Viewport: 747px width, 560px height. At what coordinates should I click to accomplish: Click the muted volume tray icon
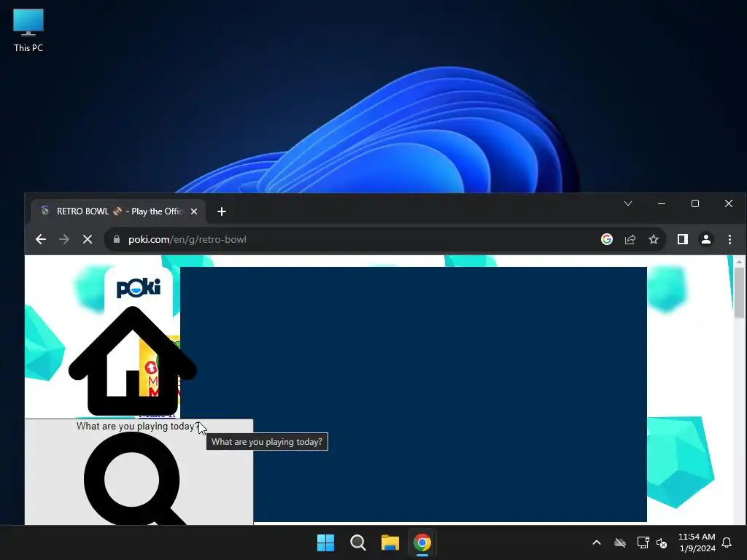click(x=662, y=542)
